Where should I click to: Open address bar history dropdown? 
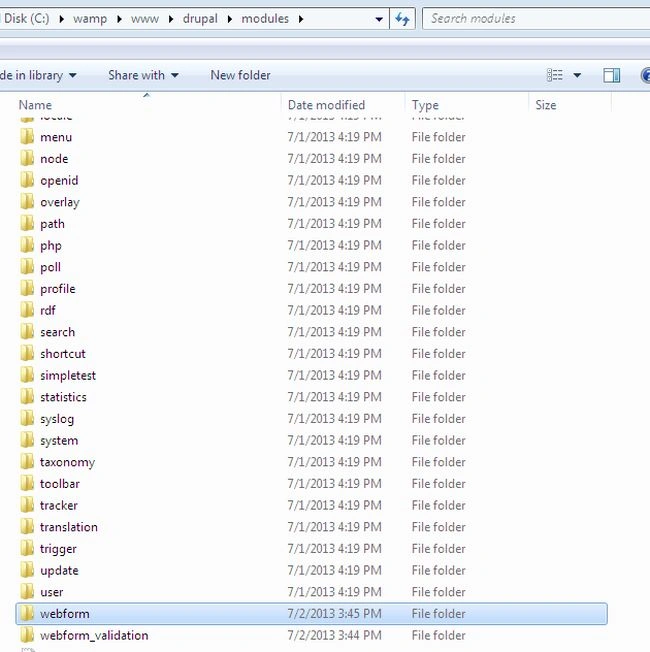pyautogui.click(x=379, y=19)
